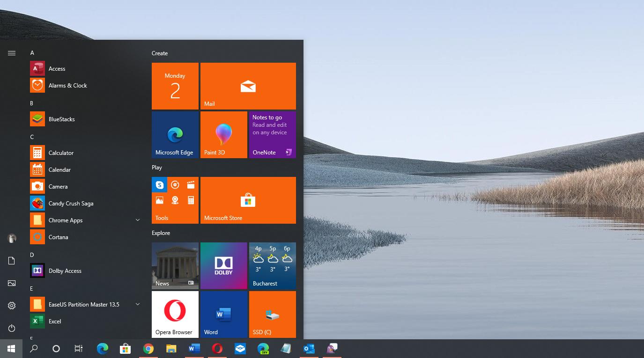Open the Mail tile

[x=248, y=86]
